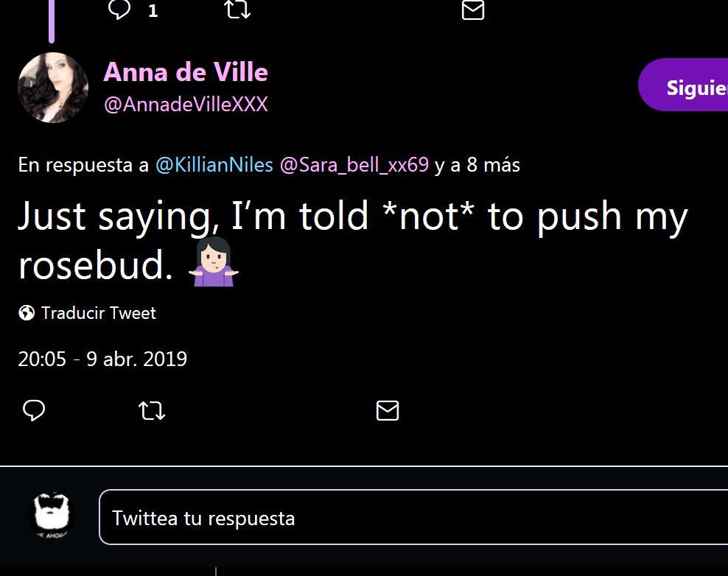Go to the @Sara_bell_xx69 profile mention
728x576 pixels.
354,165
